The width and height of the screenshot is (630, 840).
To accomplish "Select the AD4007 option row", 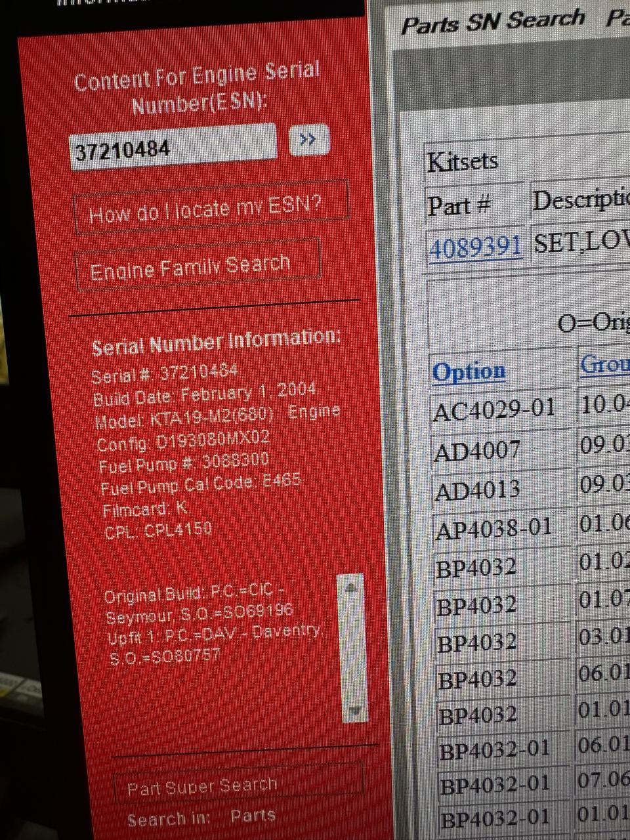I will (x=477, y=451).
